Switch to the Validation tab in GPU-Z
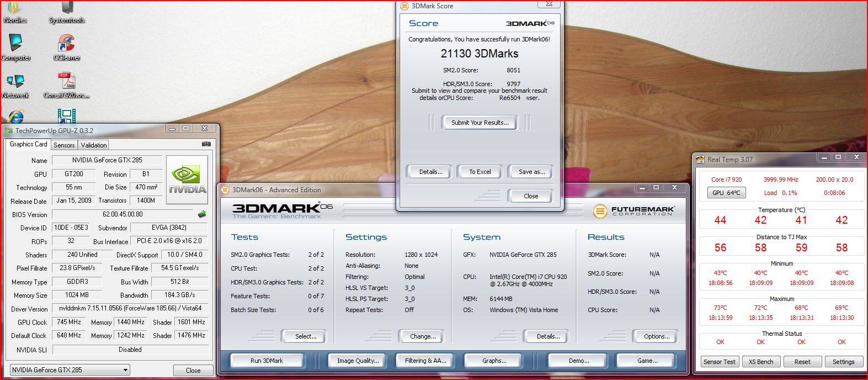Viewport: 868px width, 380px height. coord(94,145)
